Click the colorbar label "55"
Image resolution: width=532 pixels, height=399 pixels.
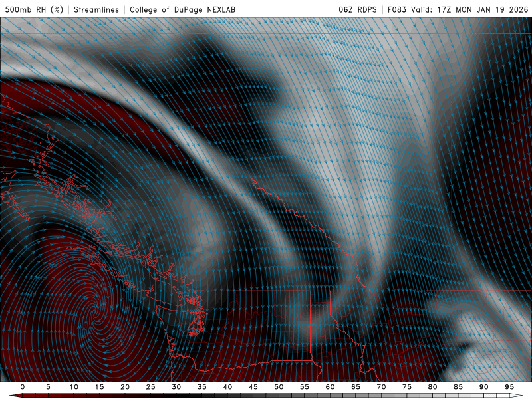coord(305,387)
